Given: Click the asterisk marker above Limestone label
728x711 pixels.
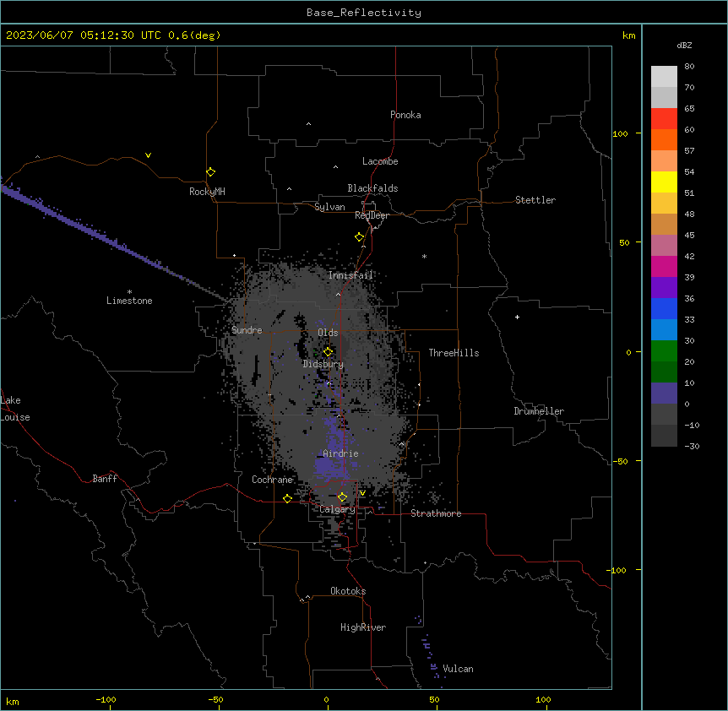Looking at the screenshot, I should (x=129, y=292).
